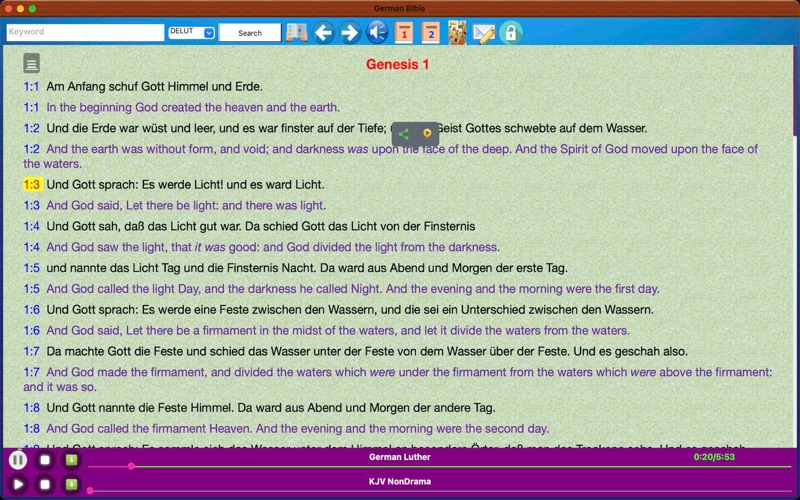Open the chapter list menu icon
800x500 pixels.
pos(32,63)
